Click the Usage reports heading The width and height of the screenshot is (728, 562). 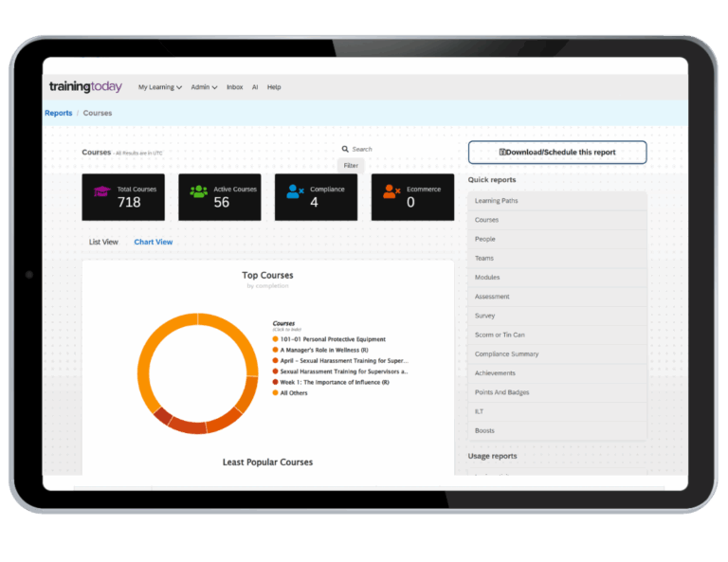tap(492, 456)
